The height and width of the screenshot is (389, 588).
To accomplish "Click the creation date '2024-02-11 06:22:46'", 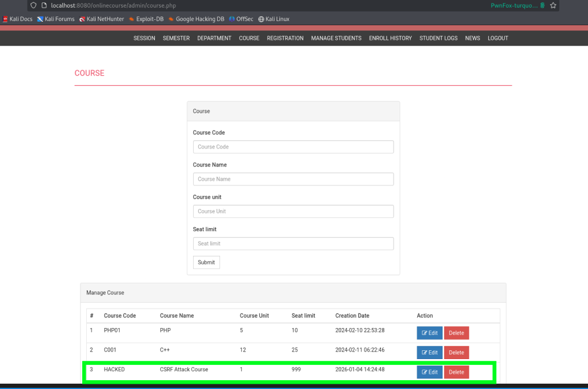I will [360, 350].
